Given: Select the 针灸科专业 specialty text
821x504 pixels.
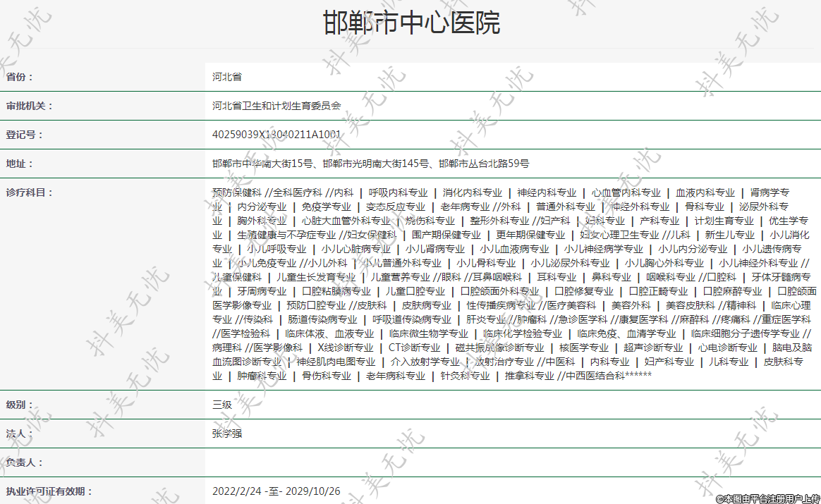Looking at the screenshot, I should click(x=465, y=376).
